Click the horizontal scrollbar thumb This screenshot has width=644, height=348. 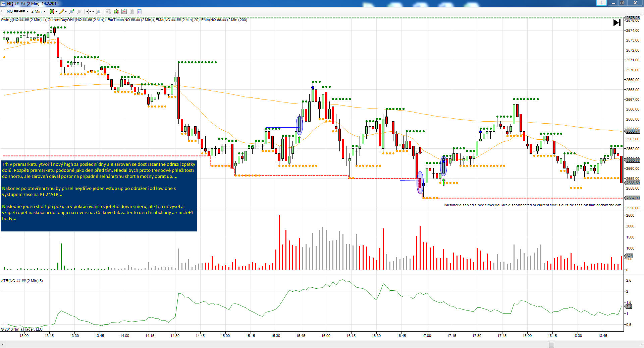pyautogui.click(x=551, y=344)
